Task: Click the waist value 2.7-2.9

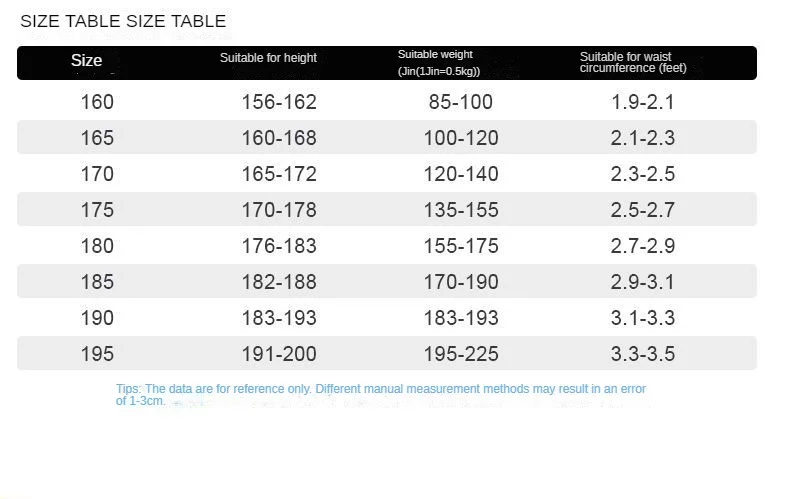Action: coord(643,246)
